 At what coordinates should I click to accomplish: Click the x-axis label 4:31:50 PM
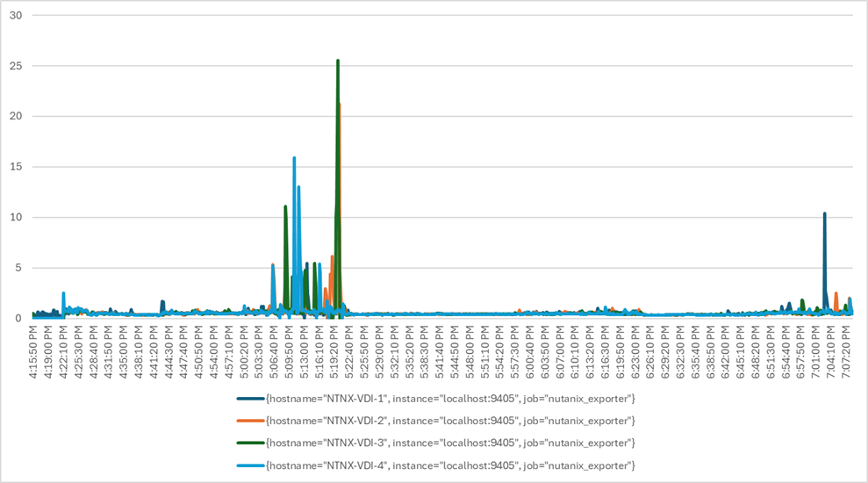109,352
